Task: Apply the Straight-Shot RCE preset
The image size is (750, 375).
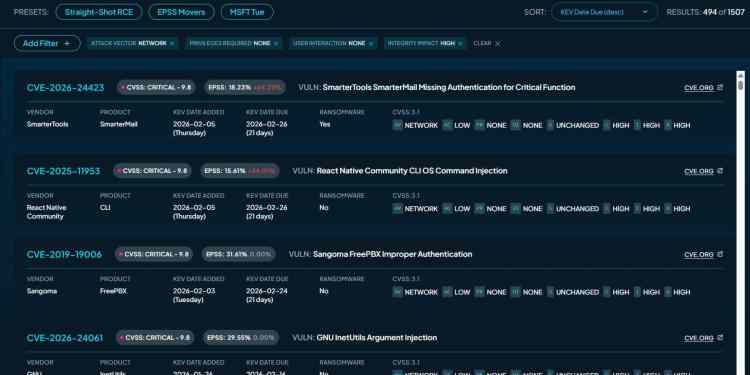Action: (x=99, y=12)
